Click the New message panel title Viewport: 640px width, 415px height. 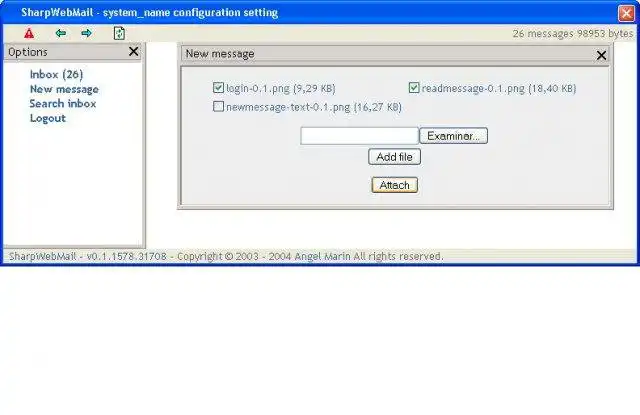click(x=220, y=54)
